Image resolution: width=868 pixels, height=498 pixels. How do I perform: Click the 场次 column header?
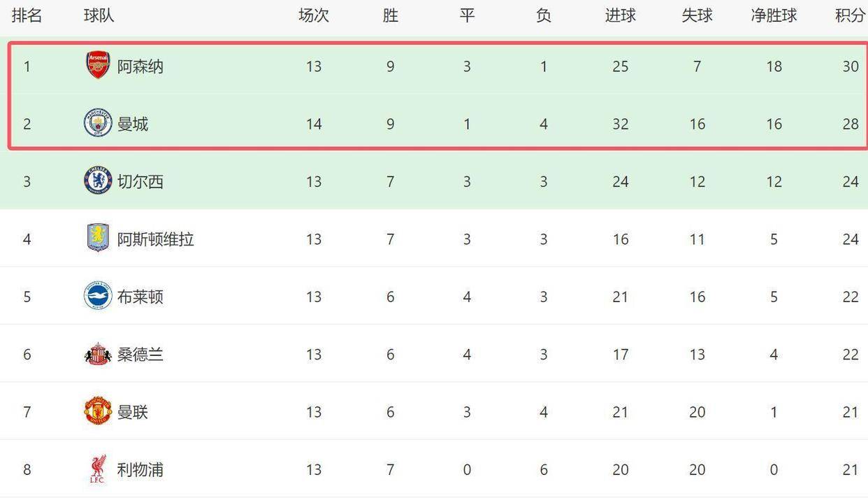pos(313,15)
